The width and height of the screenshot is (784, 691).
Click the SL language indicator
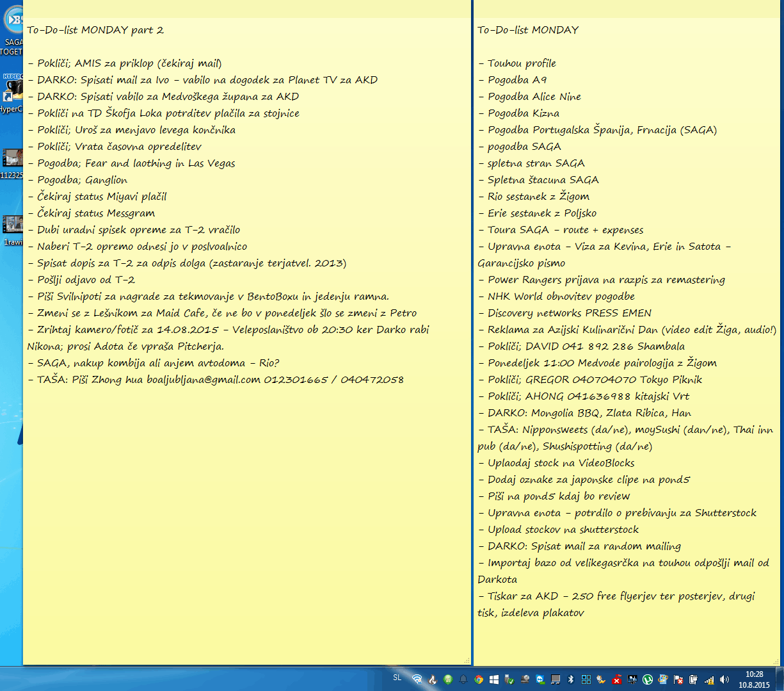pyautogui.click(x=397, y=678)
